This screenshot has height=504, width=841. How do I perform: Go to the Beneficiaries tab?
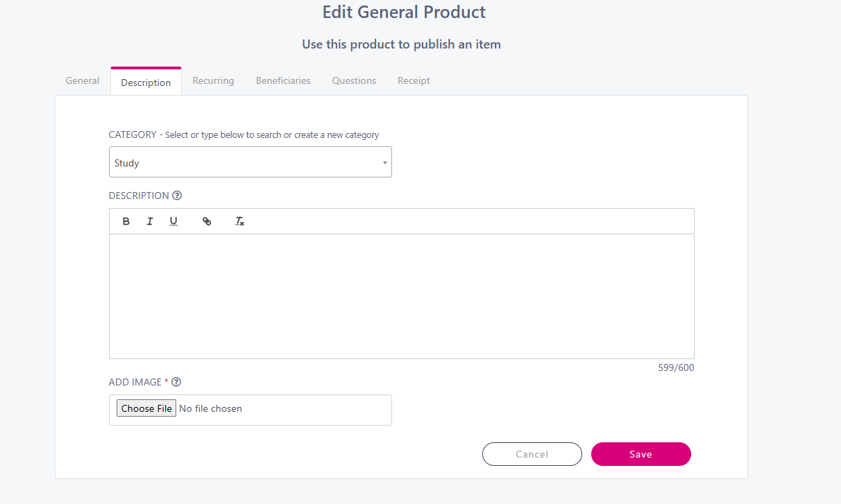point(283,81)
